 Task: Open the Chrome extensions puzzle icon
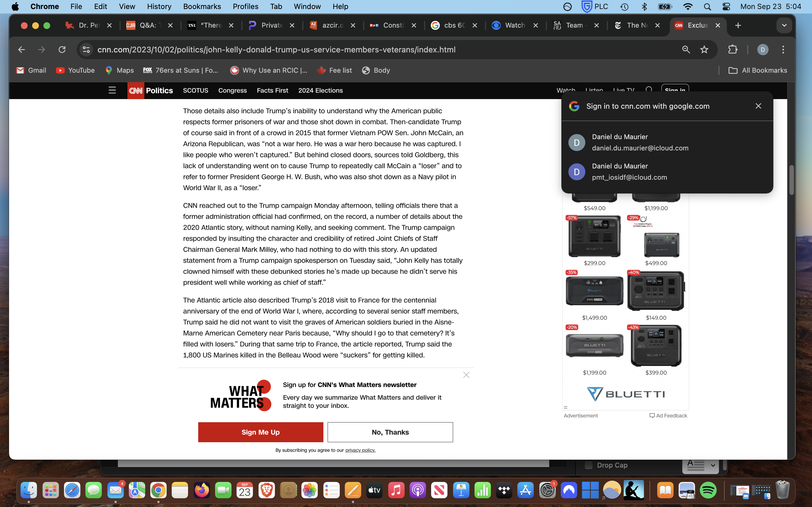[732, 50]
